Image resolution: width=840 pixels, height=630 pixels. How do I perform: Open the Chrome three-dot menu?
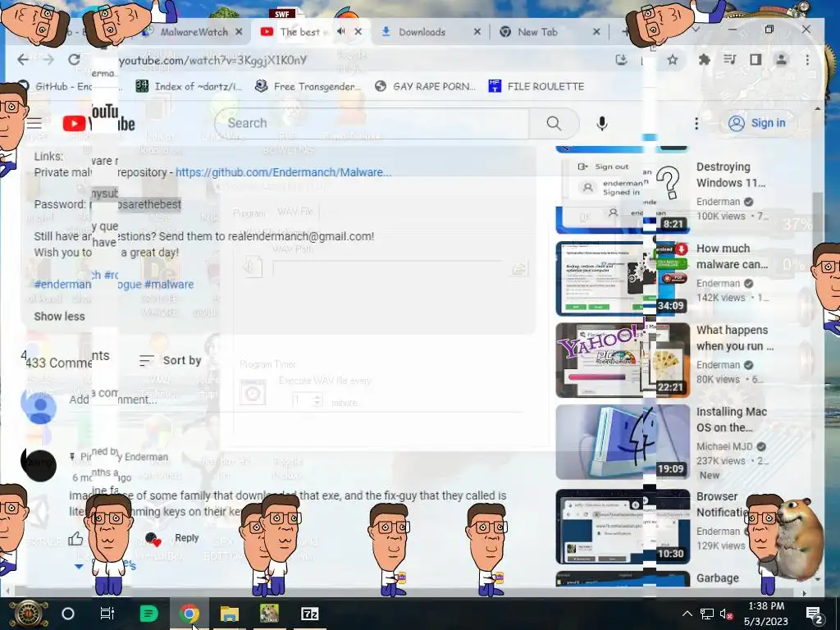point(807,60)
